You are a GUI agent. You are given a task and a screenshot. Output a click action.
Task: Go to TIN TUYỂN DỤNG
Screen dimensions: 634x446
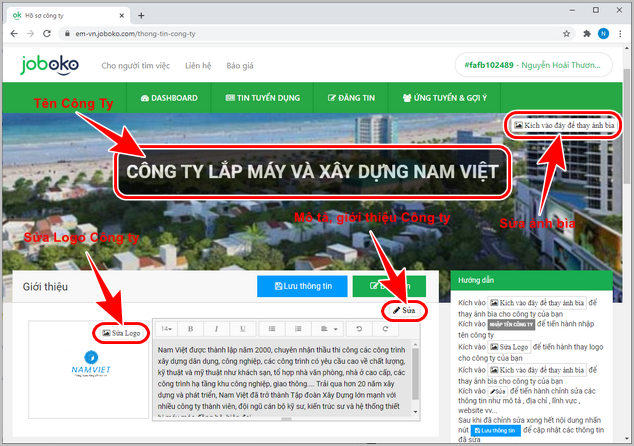(x=262, y=98)
